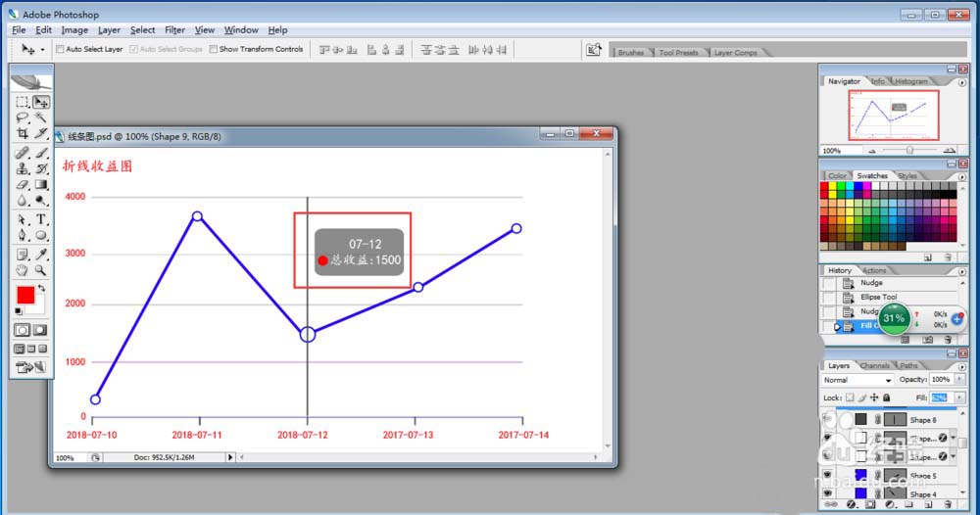Enable Auto Select Layer checkbox

(x=60, y=49)
